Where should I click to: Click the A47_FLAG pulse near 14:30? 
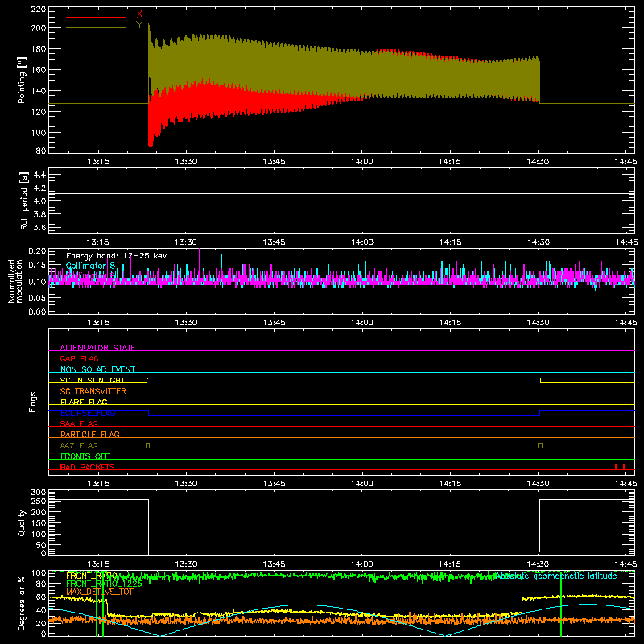click(x=540, y=446)
